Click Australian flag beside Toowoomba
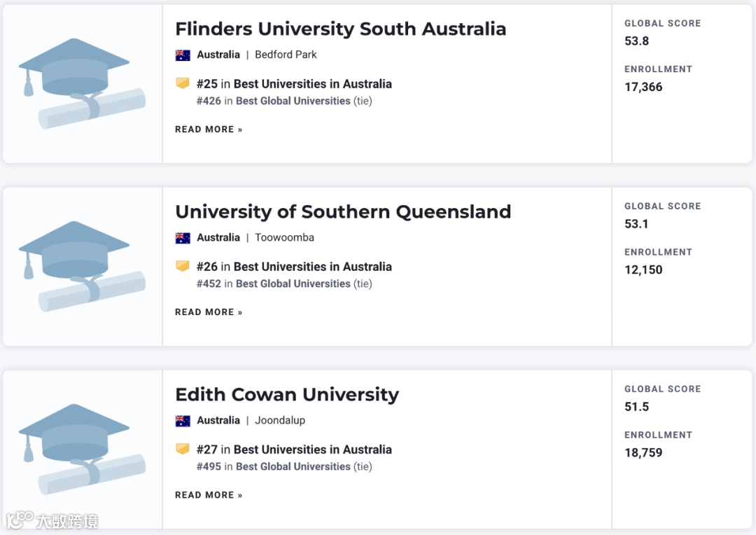This screenshot has width=756, height=535. pyautogui.click(x=183, y=237)
